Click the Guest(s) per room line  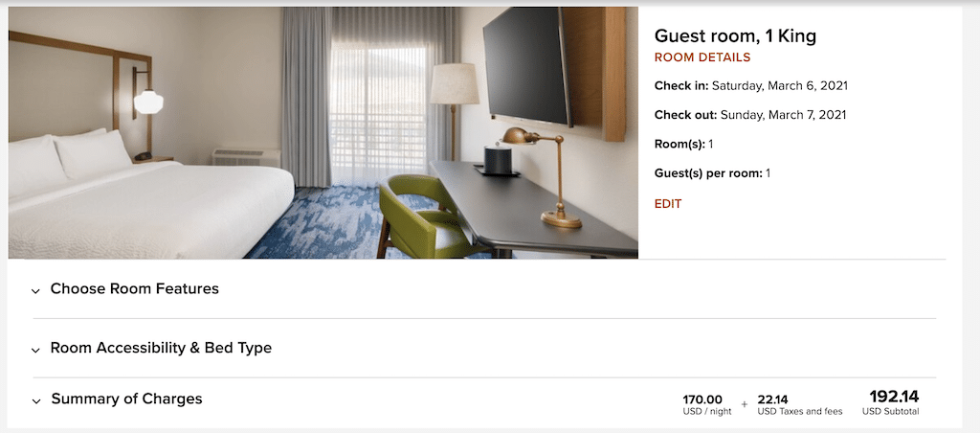[712, 173]
